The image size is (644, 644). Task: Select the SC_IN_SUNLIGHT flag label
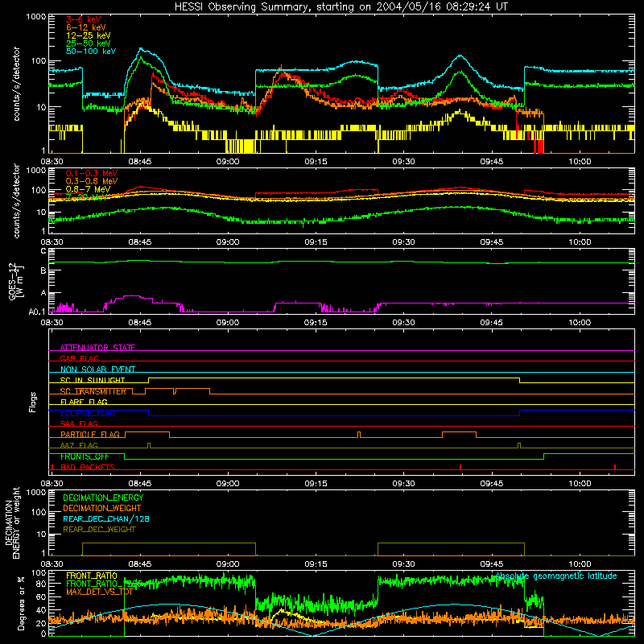tap(93, 380)
